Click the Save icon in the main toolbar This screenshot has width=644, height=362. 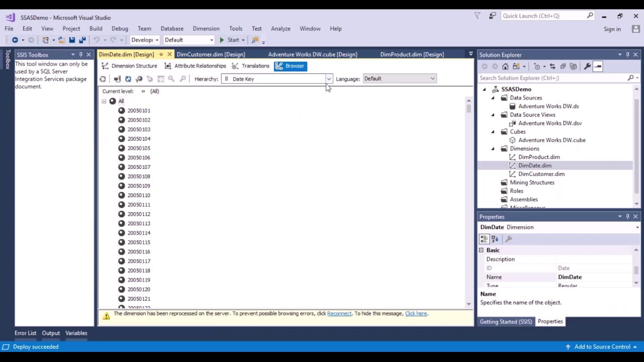pos(72,40)
